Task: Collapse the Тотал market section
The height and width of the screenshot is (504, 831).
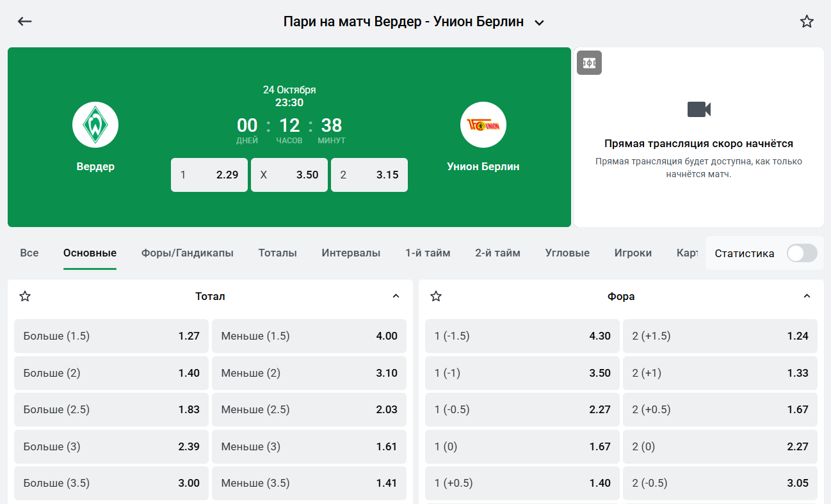Action: [x=396, y=296]
